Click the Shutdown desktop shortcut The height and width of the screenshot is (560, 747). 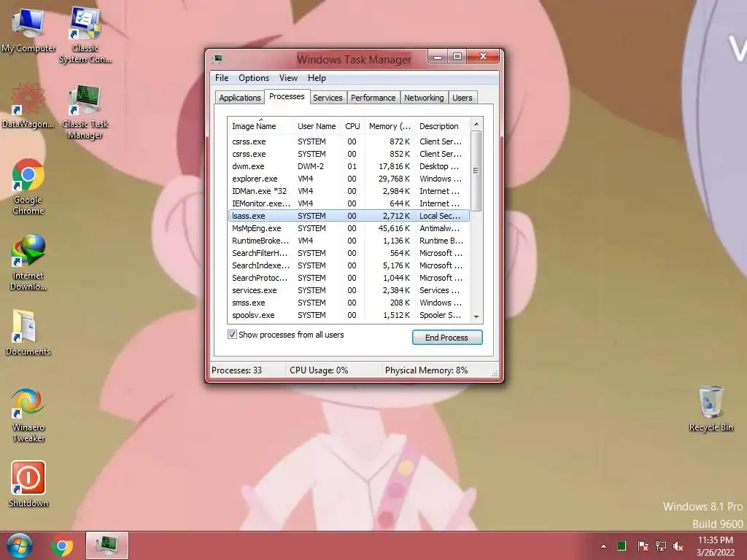(x=28, y=484)
